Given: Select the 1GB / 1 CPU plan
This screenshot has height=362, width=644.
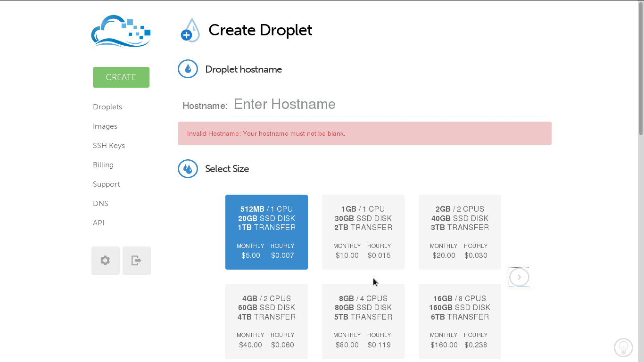Looking at the screenshot, I should tap(363, 232).
